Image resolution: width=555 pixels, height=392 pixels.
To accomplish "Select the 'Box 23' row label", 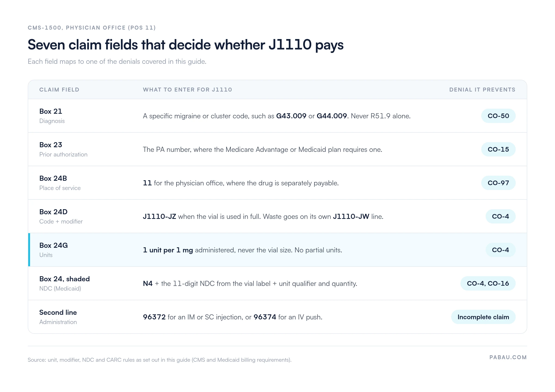I will (x=51, y=145).
